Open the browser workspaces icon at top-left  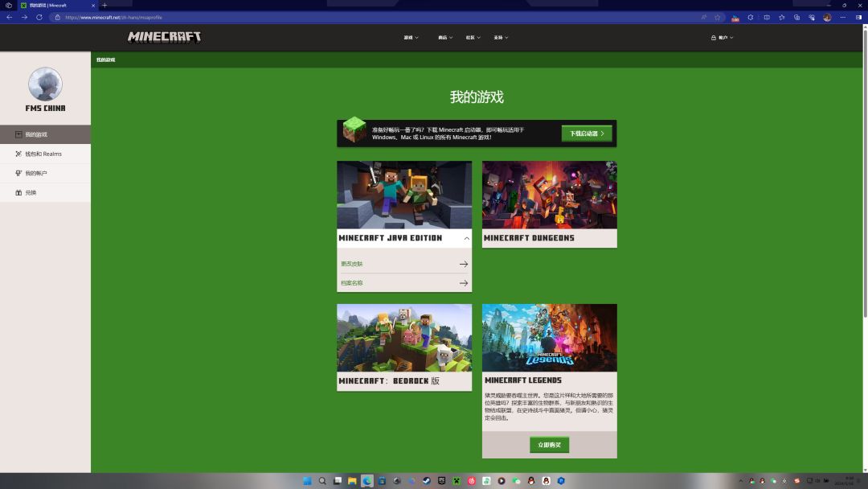click(x=8, y=5)
